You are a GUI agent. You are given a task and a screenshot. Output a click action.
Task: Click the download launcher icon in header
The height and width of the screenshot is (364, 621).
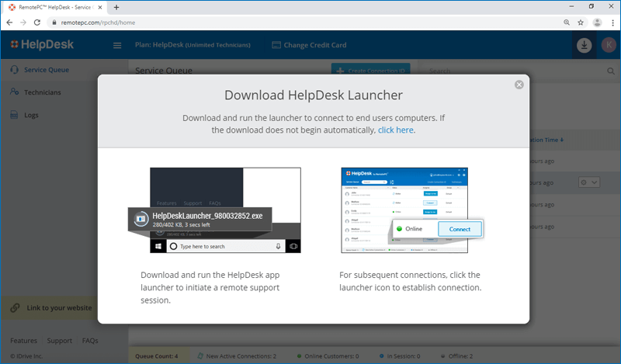pyautogui.click(x=584, y=45)
